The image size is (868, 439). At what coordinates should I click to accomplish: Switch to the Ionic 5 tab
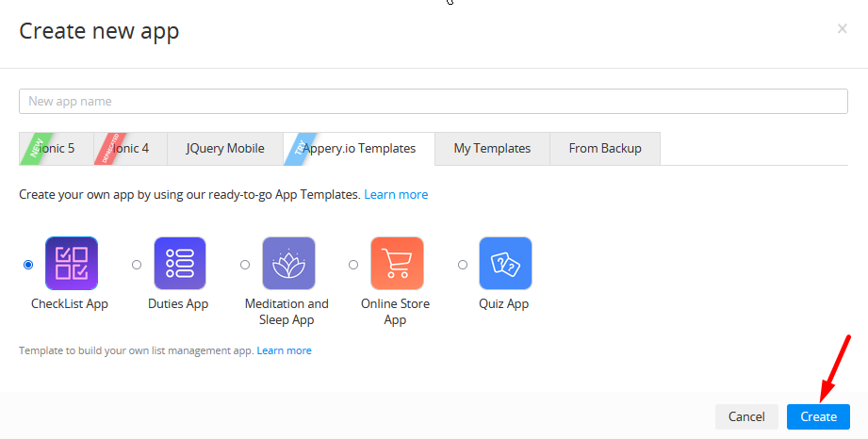[x=56, y=148]
